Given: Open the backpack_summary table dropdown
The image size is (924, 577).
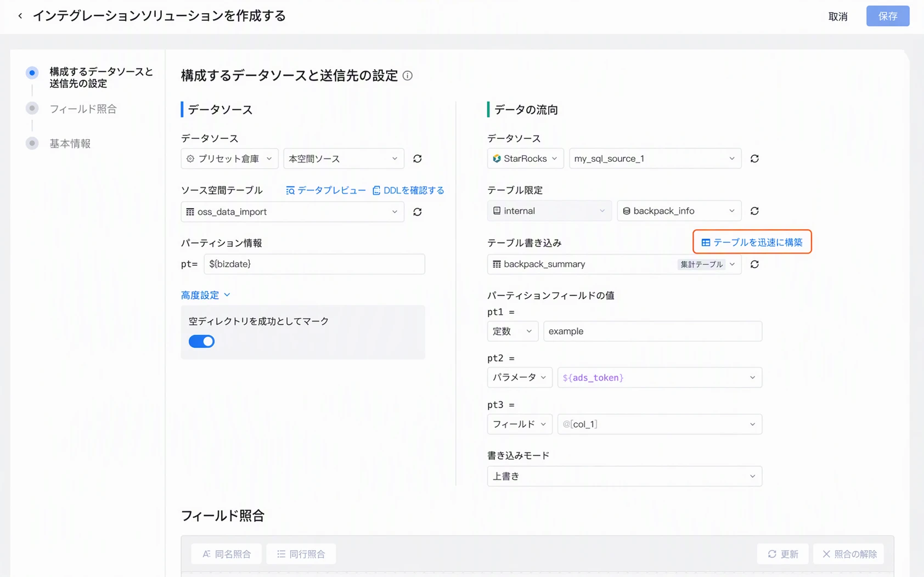Looking at the screenshot, I should pyautogui.click(x=614, y=264).
